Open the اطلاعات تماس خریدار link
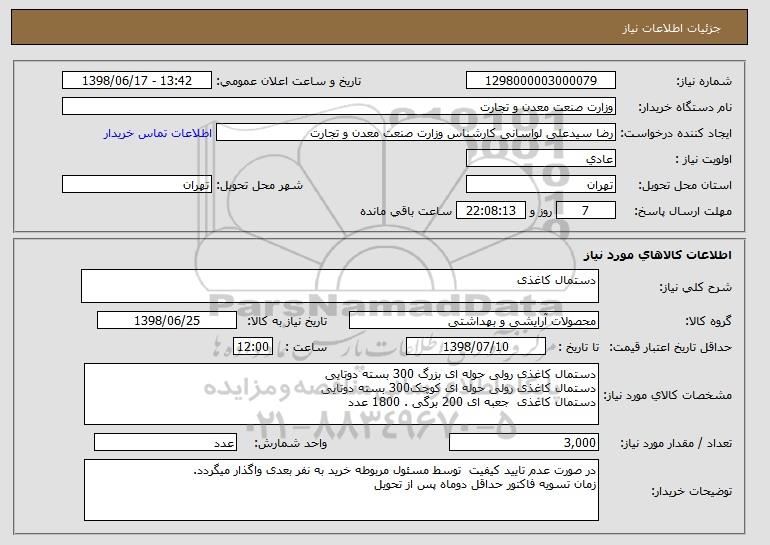The width and height of the screenshot is (770, 545). (158, 133)
